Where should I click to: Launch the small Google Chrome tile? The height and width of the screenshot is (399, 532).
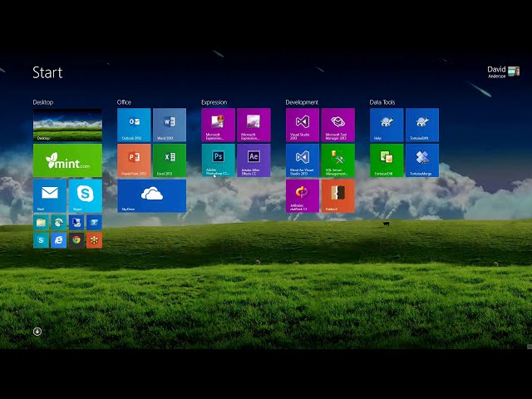pos(76,240)
